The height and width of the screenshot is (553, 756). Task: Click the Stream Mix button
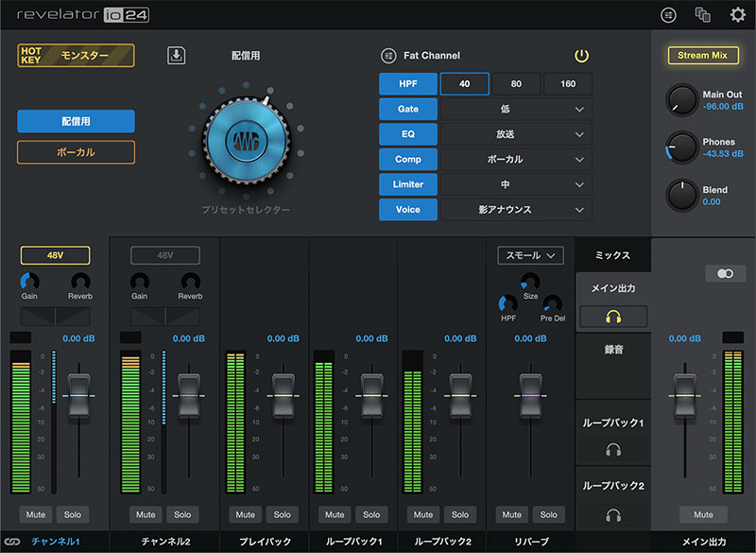click(703, 55)
